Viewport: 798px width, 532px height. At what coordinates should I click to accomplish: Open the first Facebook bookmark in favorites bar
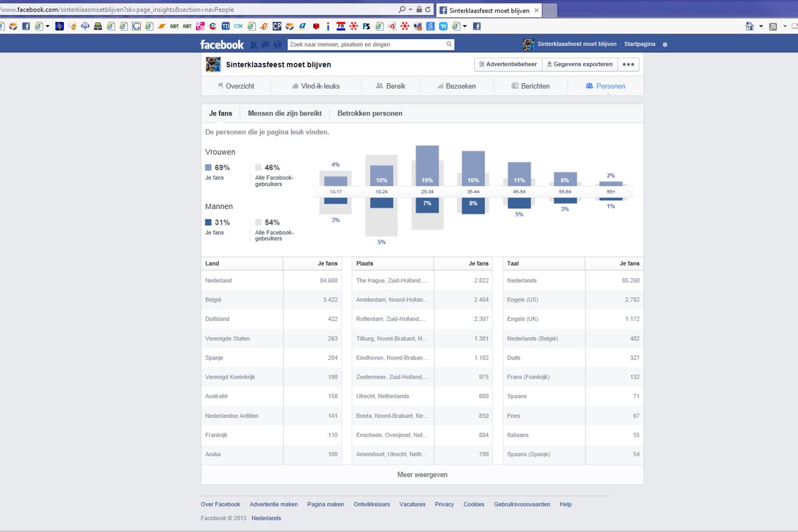tap(26, 26)
